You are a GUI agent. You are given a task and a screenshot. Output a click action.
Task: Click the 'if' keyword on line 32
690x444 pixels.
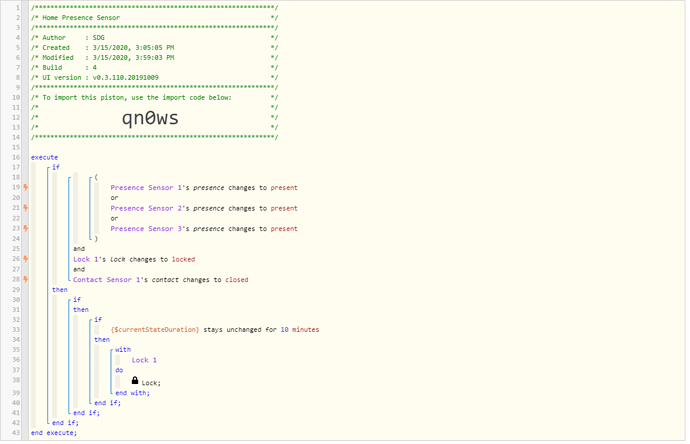(x=98, y=319)
